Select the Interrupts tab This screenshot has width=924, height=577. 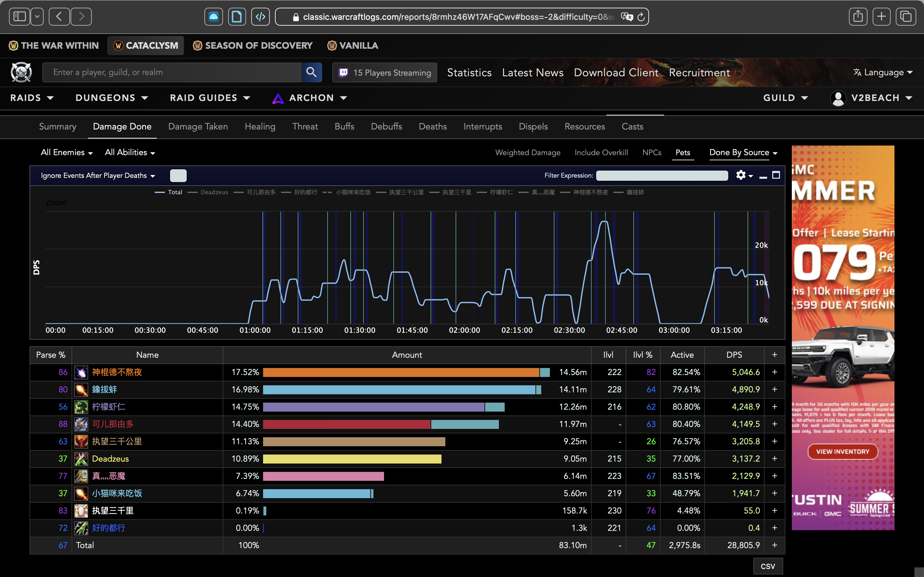pyautogui.click(x=482, y=126)
